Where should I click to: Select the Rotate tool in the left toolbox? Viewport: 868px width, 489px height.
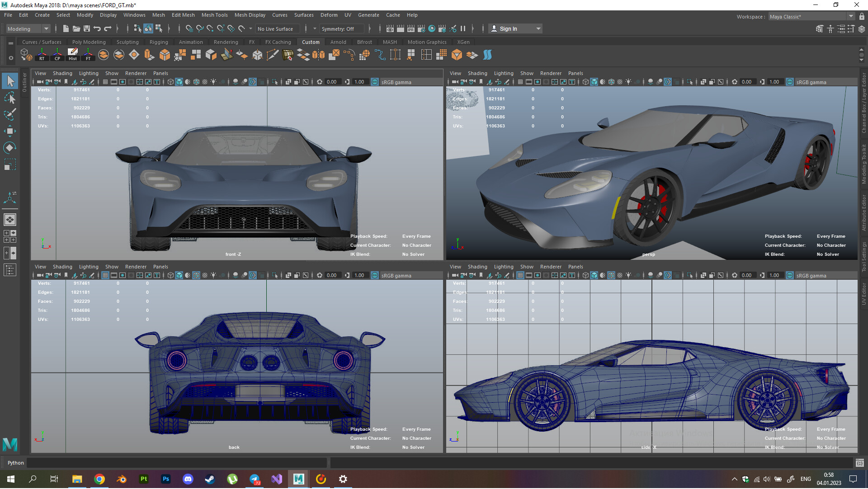[x=9, y=147]
